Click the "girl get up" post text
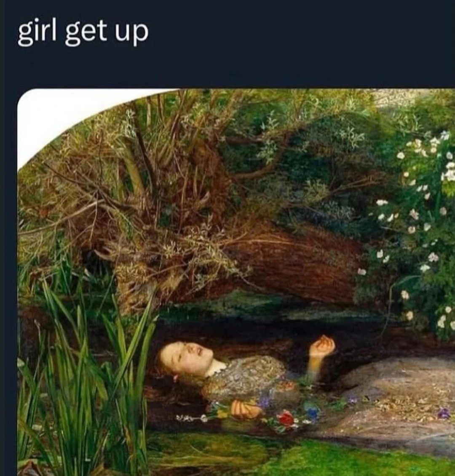Image resolution: width=455 pixels, height=476 pixels. [x=83, y=34]
